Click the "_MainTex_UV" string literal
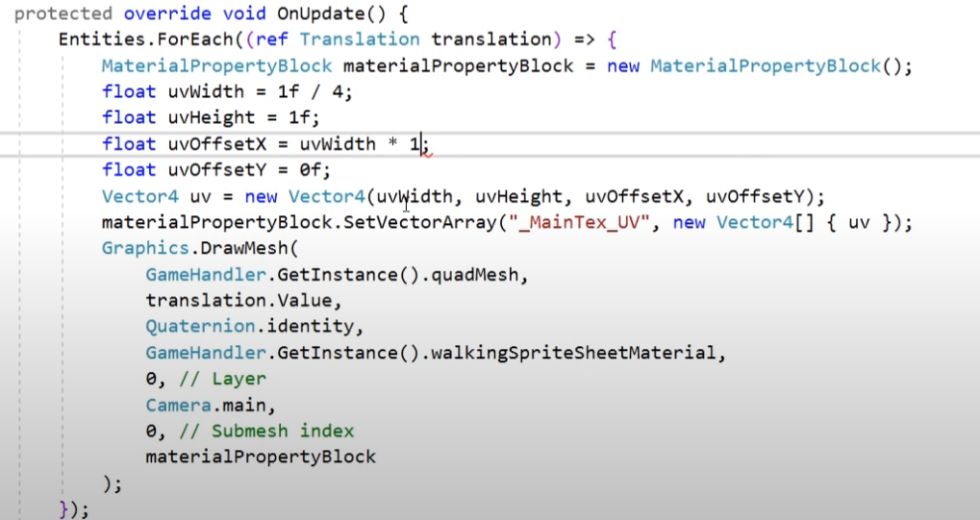 click(x=579, y=222)
